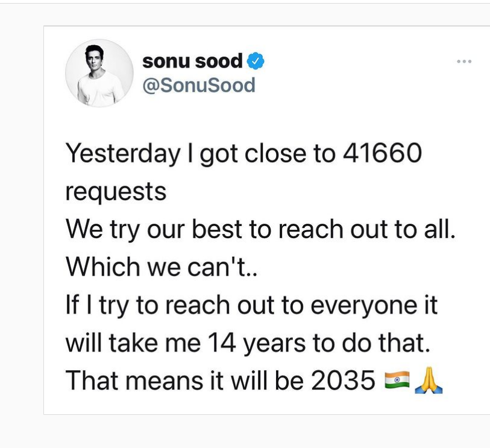The width and height of the screenshot is (490, 448).
Task: Click the display name "sonu sood"
Action: 192,61
